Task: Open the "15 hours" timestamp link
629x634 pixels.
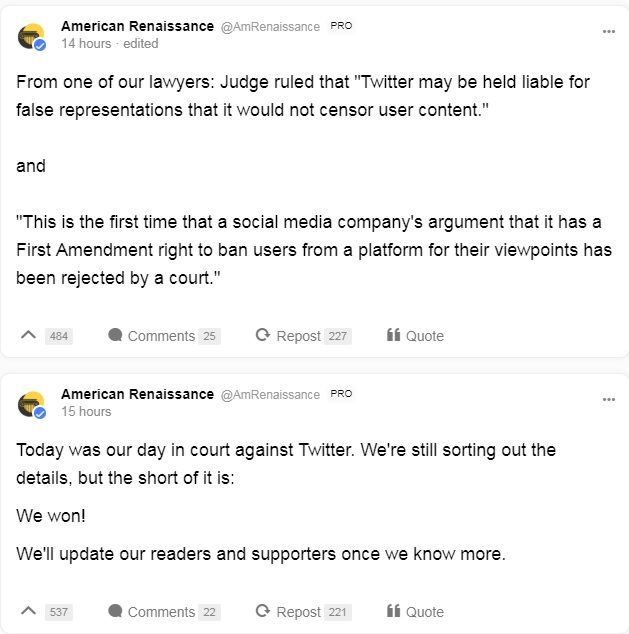Action: [x=86, y=412]
